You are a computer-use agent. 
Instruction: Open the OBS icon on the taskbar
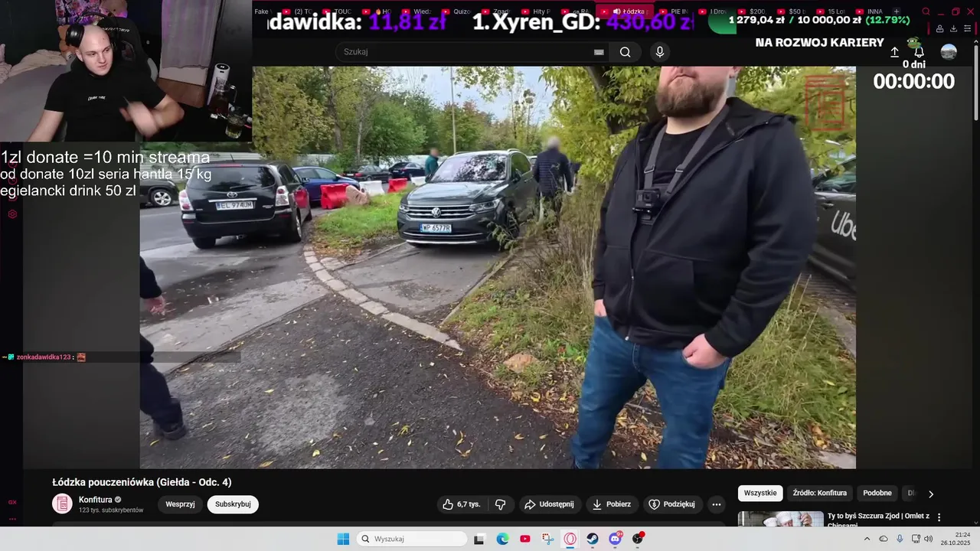(638, 539)
